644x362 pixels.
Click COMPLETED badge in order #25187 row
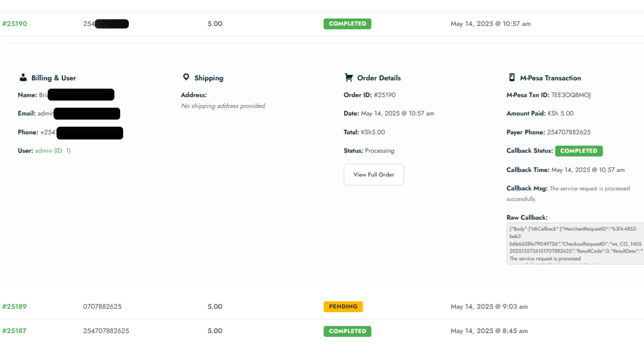coord(347,331)
